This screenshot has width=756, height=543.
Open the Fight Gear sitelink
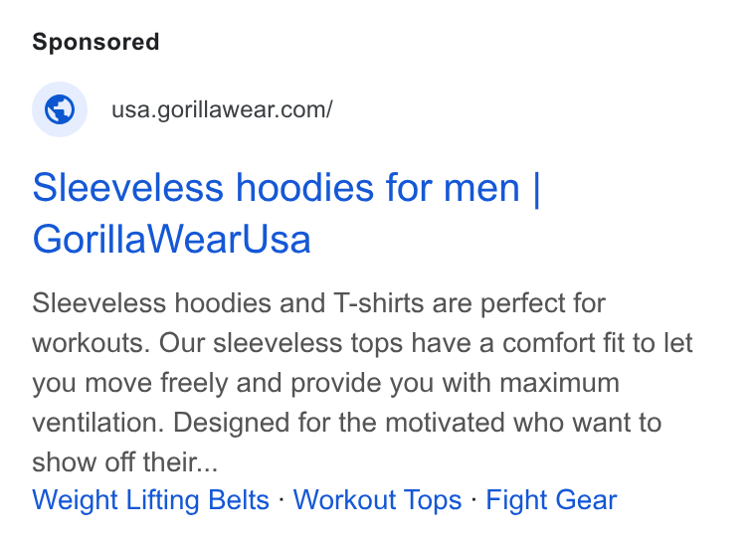point(551,499)
